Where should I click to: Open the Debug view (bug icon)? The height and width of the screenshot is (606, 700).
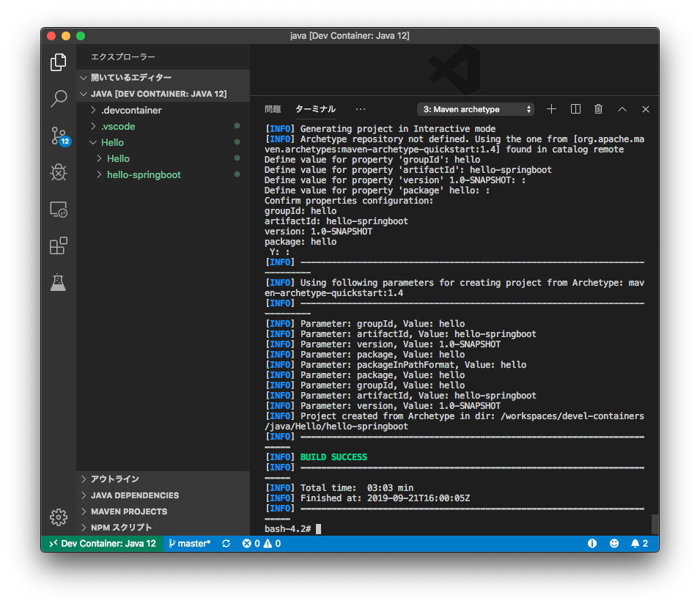click(59, 172)
